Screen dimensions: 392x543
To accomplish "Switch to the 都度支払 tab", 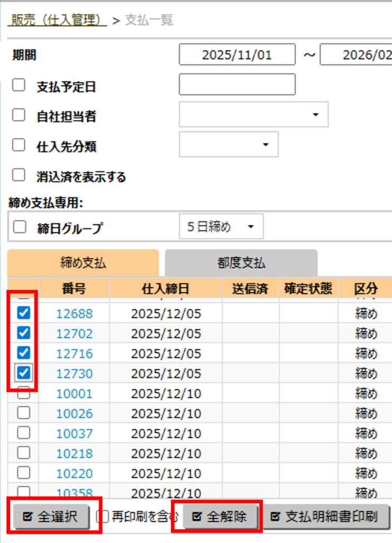I will (241, 262).
